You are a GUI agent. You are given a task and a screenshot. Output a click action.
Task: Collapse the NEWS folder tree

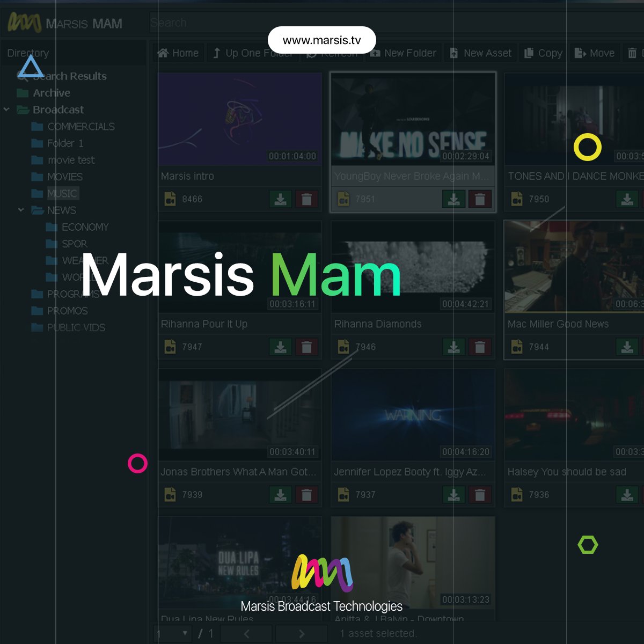[x=21, y=210]
